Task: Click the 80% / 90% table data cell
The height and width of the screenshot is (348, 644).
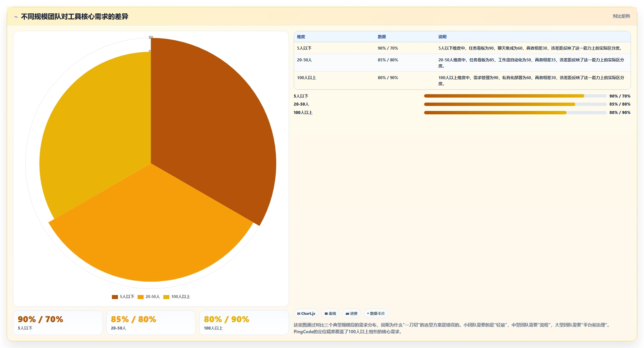Action: point(388,78)
